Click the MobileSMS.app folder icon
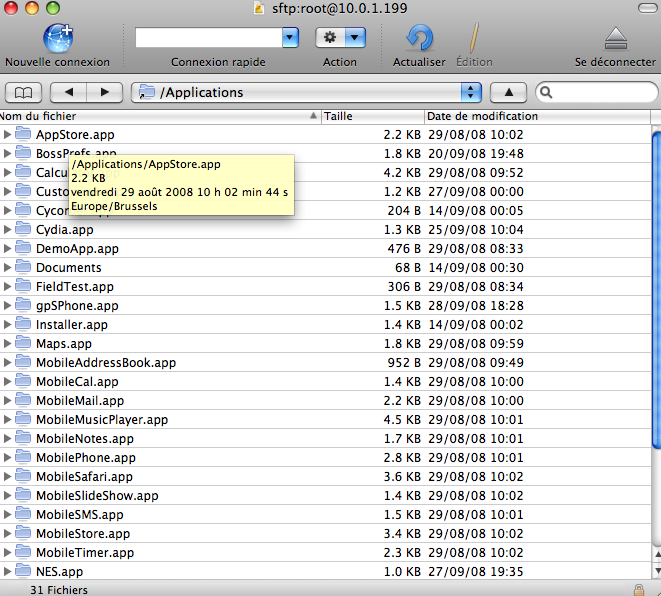Viewport: 661px width, 596px height. pyautogui.click(x=23, y=513)
